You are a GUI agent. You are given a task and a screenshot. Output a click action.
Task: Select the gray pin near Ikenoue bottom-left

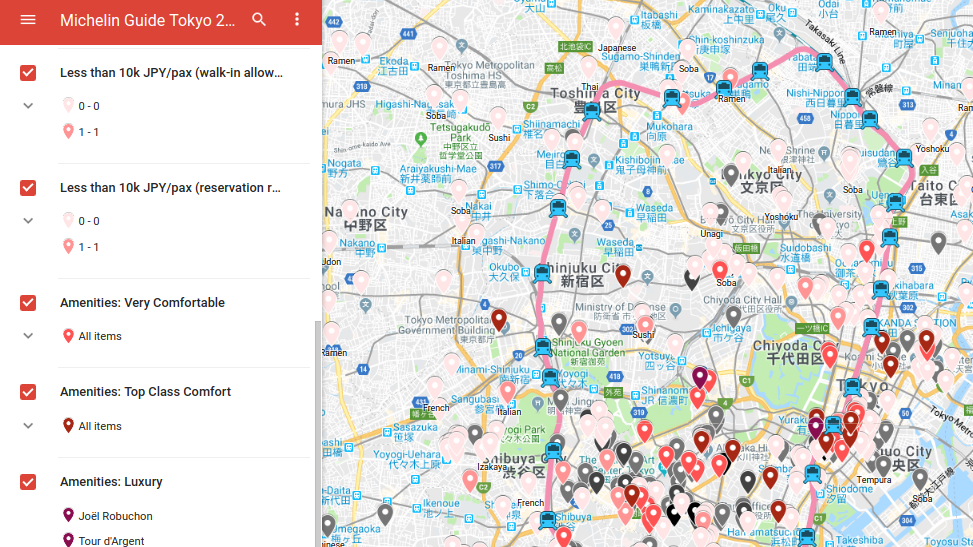point(385,515)
